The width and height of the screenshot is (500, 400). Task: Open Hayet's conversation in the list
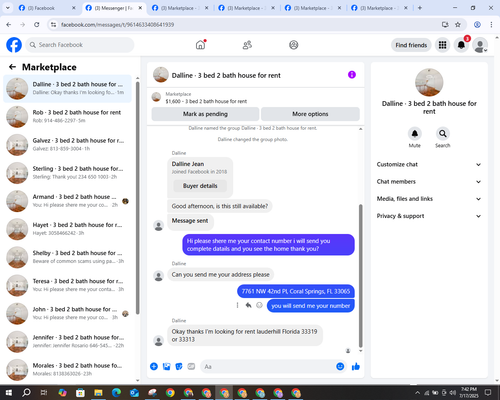coord(68,229)
